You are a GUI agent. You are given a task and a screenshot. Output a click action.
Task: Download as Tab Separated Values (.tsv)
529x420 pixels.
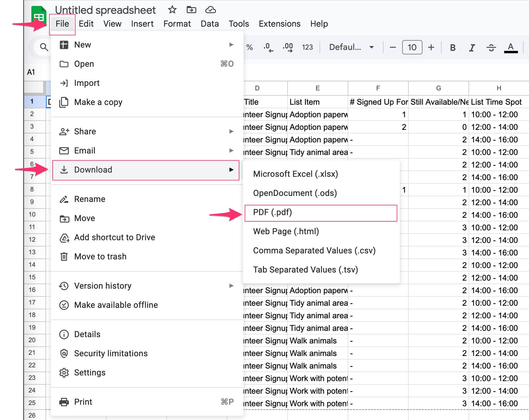[321, 270]
